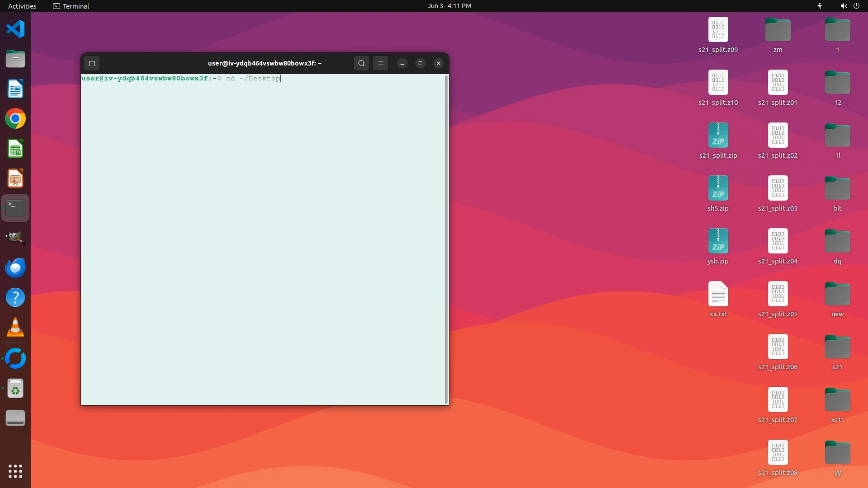The height and width of the screenshot is (488, 868).
Task: Show all applications grid
Action: point(15,471)
